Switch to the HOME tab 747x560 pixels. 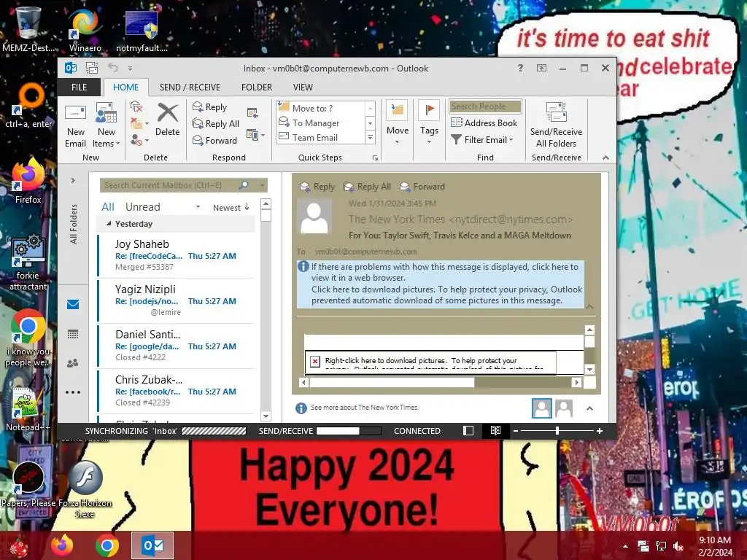tap(125, 87)
